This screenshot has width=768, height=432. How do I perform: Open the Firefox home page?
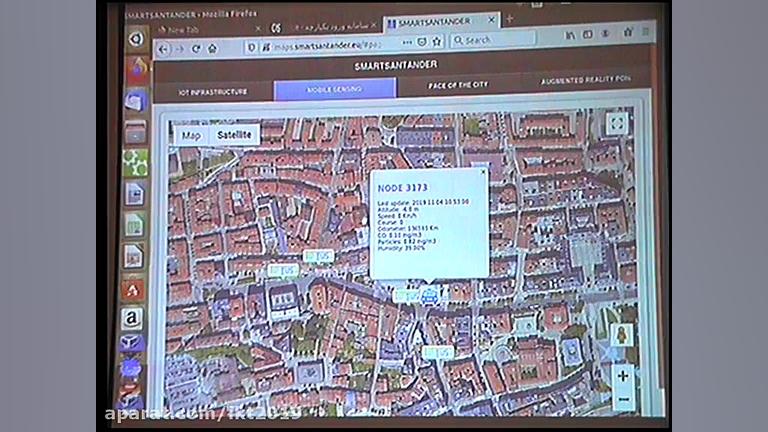tap(212, 48)
